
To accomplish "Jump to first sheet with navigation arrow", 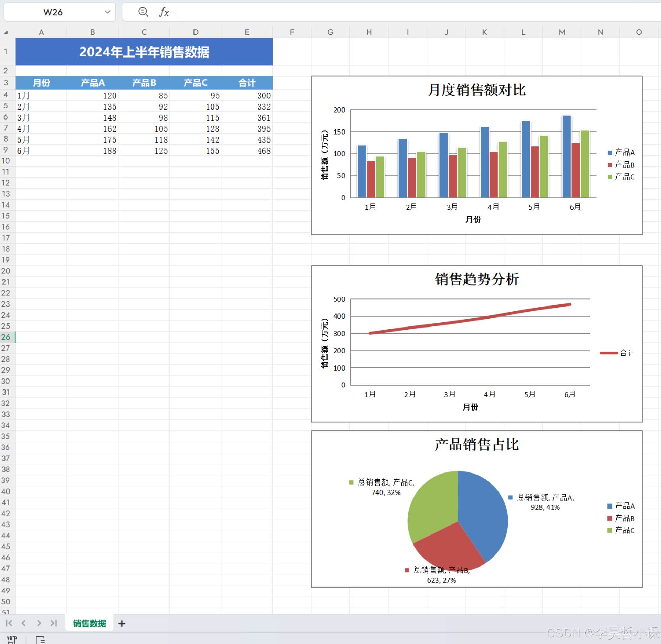I will point(9,623).
